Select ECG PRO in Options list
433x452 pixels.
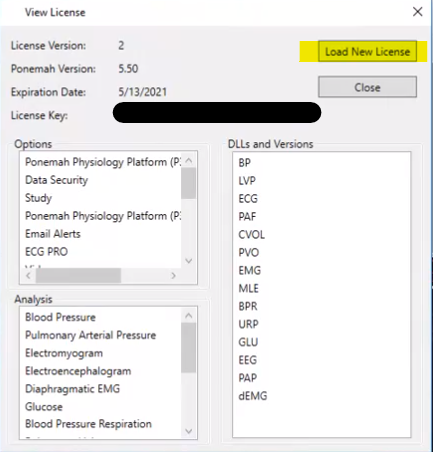(46, 252)
